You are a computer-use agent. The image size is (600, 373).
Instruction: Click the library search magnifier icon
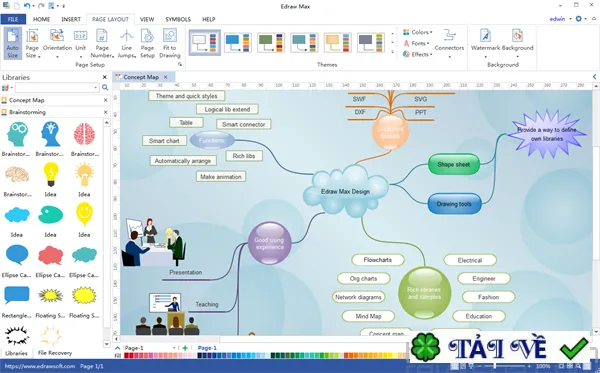tap(105, 88)
